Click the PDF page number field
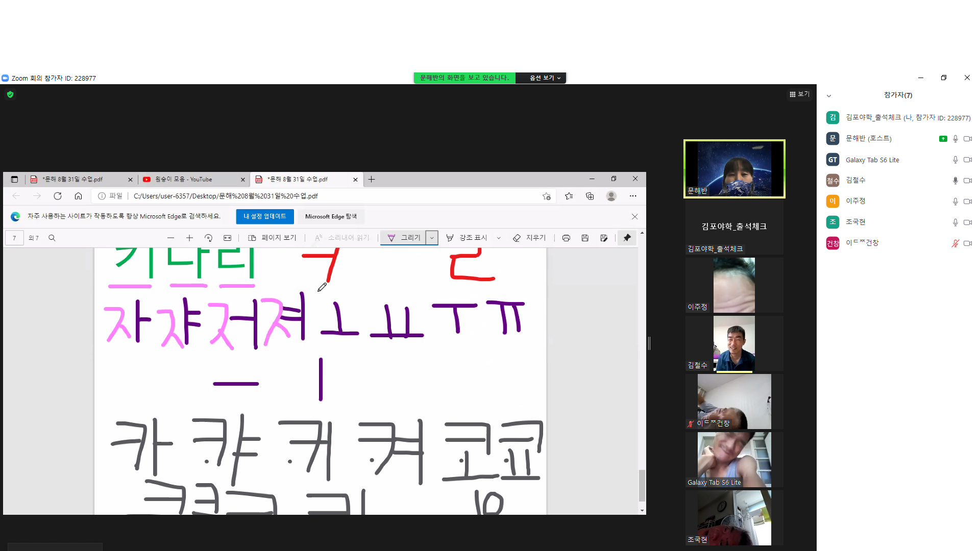 click(14, 238)
